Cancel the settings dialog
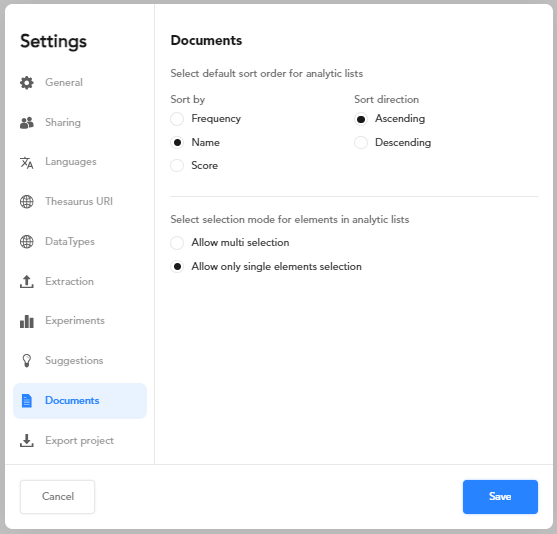 click(x=58, y=497)
